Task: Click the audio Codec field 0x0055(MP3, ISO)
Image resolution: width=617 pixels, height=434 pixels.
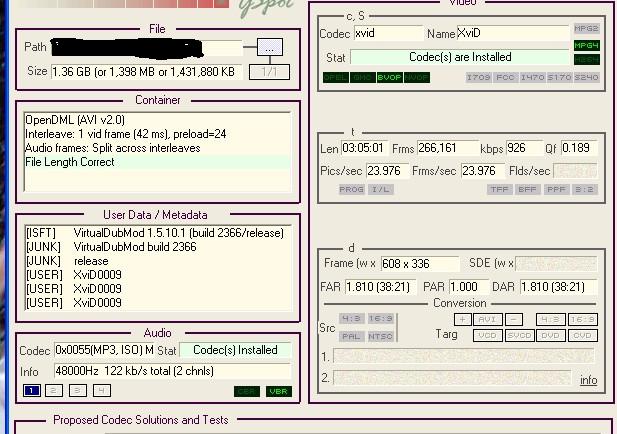Action: (104, 350)
